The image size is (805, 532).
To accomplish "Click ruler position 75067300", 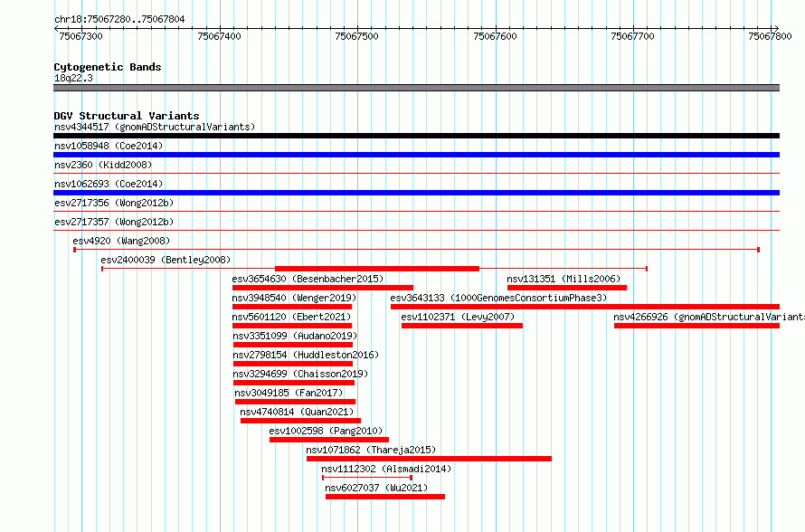I will point(81,36).
